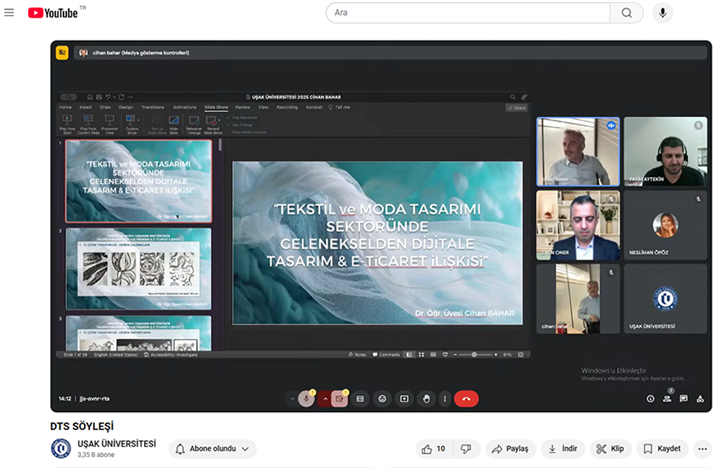Viewport: 720px width, 468px height.
Task: Like the video with thumbs up
Action: point(434,449)
